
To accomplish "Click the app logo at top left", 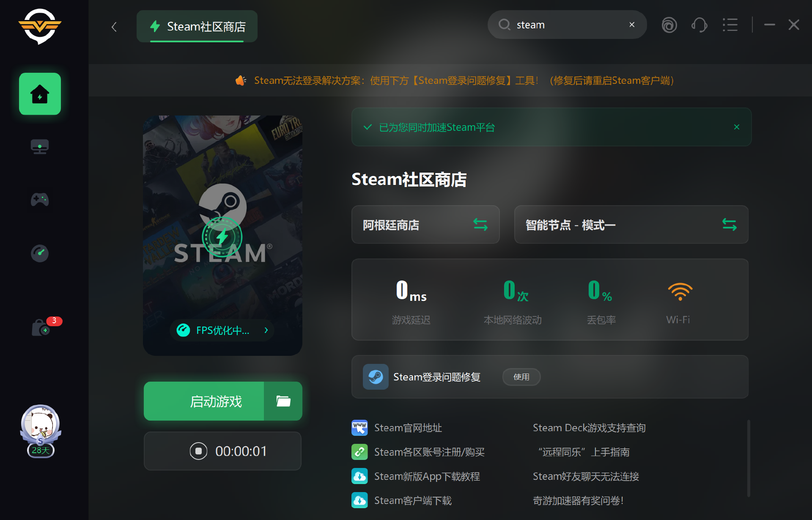I will point(40,26).
